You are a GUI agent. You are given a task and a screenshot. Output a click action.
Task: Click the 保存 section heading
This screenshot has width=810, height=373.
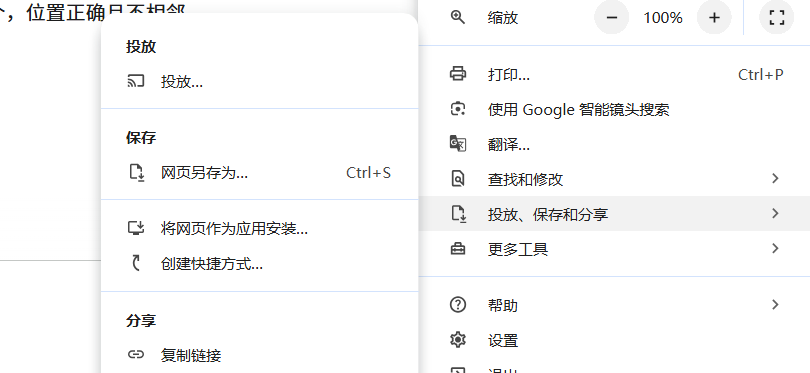141,137
